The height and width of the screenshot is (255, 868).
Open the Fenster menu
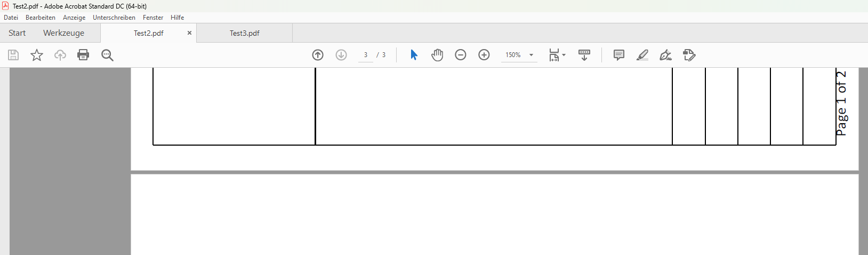click(153, 18)
